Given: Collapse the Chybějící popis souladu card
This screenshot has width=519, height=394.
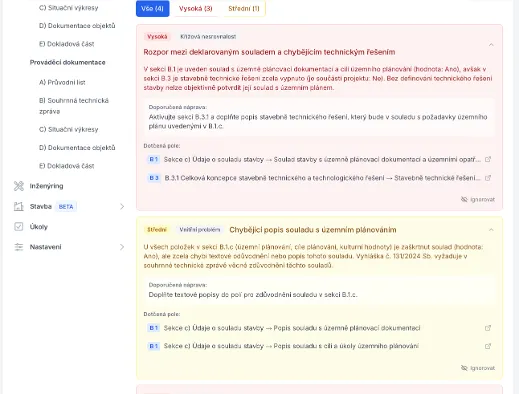Looking at the screenshot, I should pos(491,230).
